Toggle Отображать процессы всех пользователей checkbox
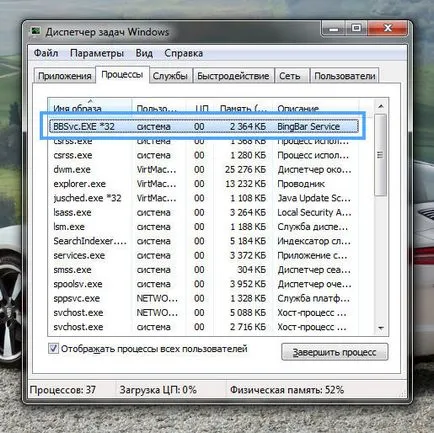This screenshot has height=433, width=434. (53, 349)
